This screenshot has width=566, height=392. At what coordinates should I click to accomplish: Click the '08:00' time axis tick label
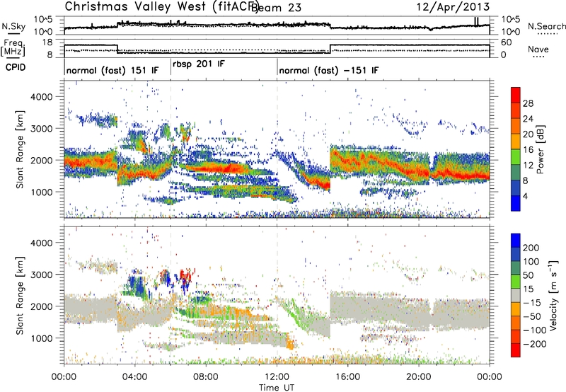(206, 377)
